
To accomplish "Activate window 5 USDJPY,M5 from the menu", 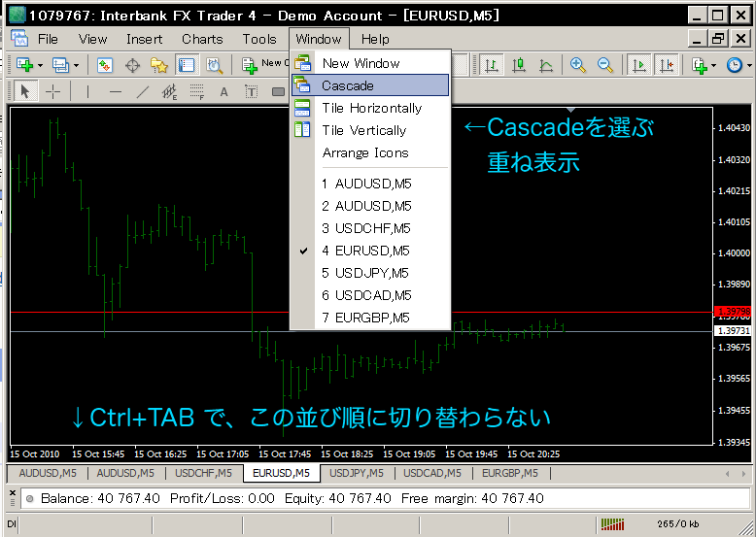I will point(370,273).
